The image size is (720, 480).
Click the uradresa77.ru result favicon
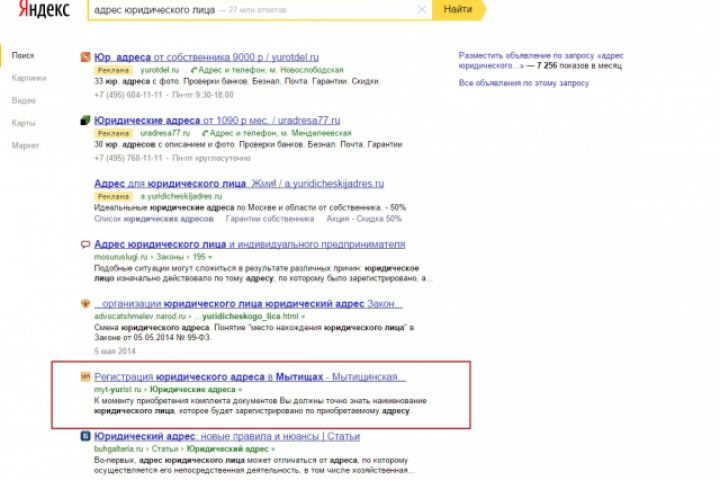point(85,120)
